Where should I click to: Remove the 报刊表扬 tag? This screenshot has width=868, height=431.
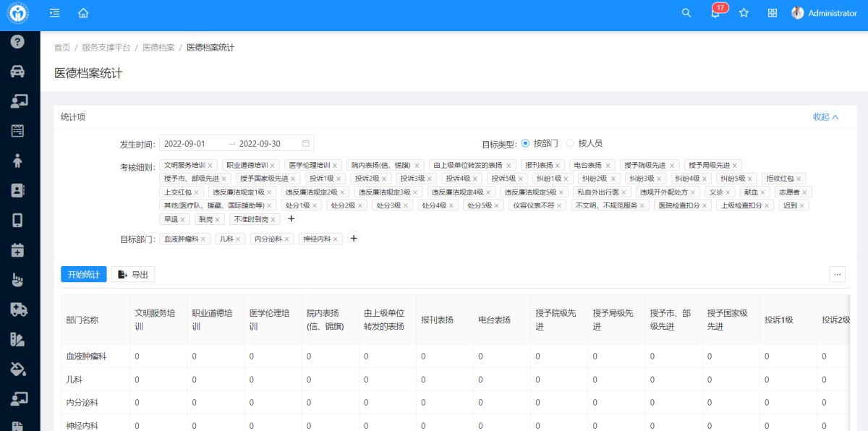(558, 165)
